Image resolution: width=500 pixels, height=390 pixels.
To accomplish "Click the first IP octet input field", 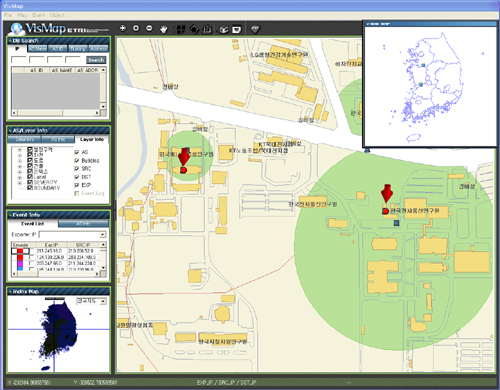I will pos(19,60).
